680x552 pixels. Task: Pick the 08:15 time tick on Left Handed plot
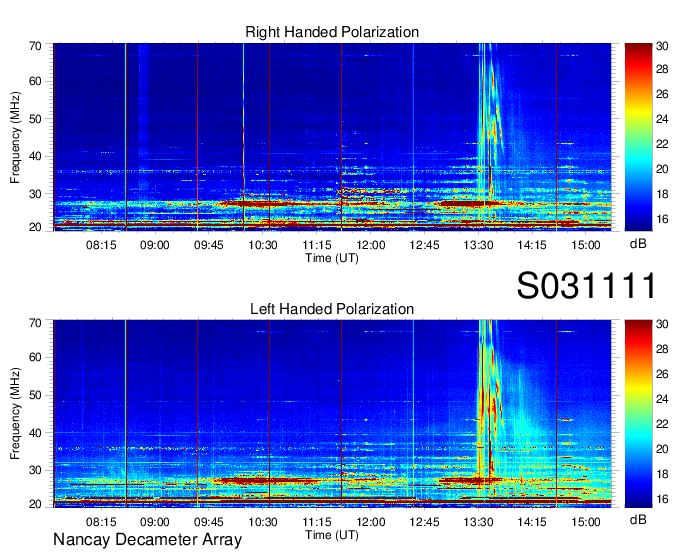tap(101, 521)
